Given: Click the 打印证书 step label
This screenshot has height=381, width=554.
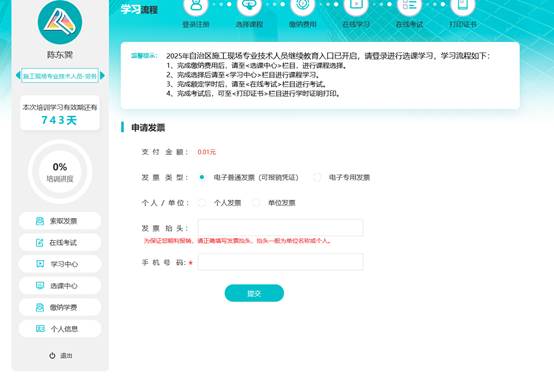Looking at the screenshot, I should 463,24.
